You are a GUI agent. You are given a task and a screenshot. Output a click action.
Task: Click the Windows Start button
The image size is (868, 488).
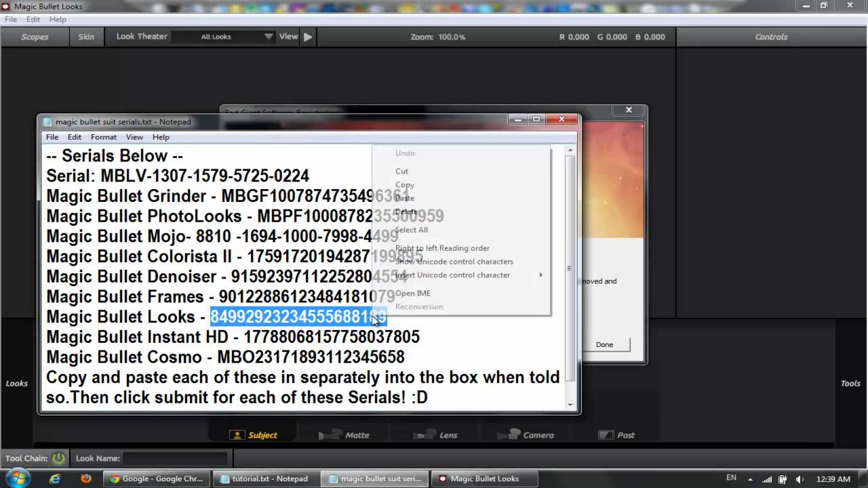[x=18, y=478]
